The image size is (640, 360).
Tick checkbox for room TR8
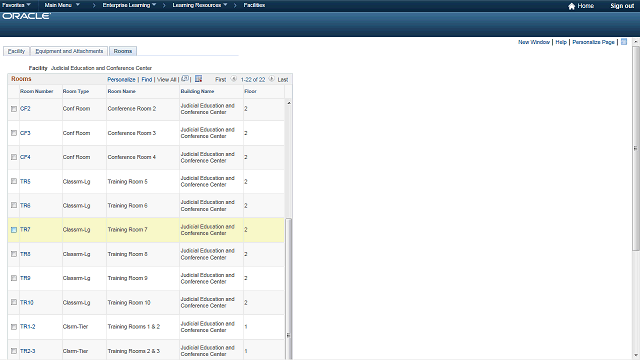pyautogui.click(x=14, y=254)
